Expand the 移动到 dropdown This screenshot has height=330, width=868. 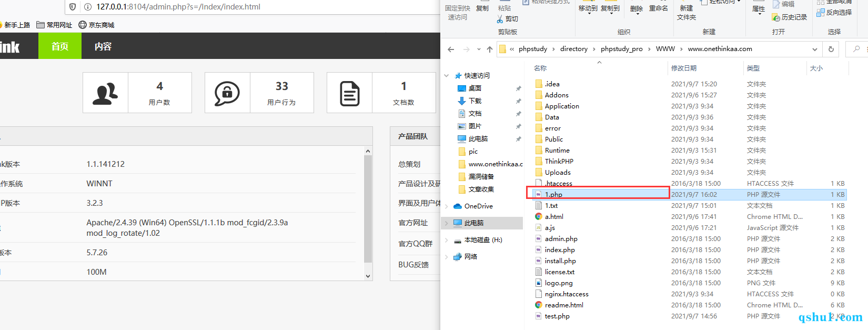click(589, 15)
